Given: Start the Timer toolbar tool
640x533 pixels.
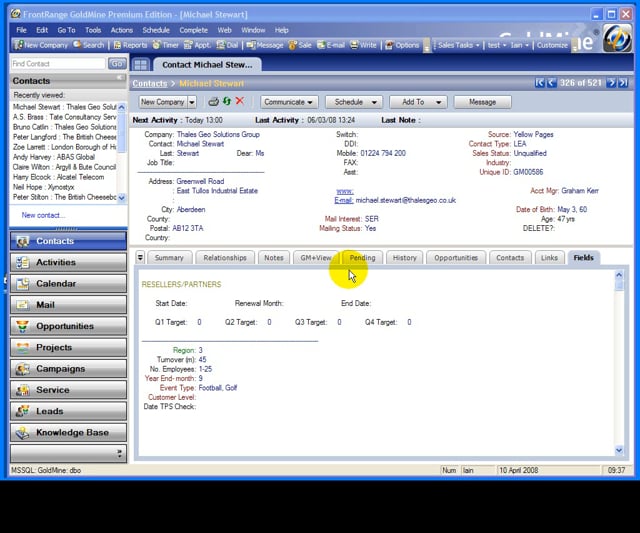Looking at the screenshot, I should tap(165, 45).
